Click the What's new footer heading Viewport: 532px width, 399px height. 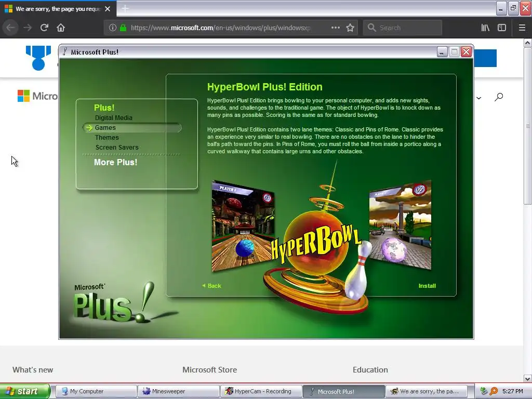(33, 370)
